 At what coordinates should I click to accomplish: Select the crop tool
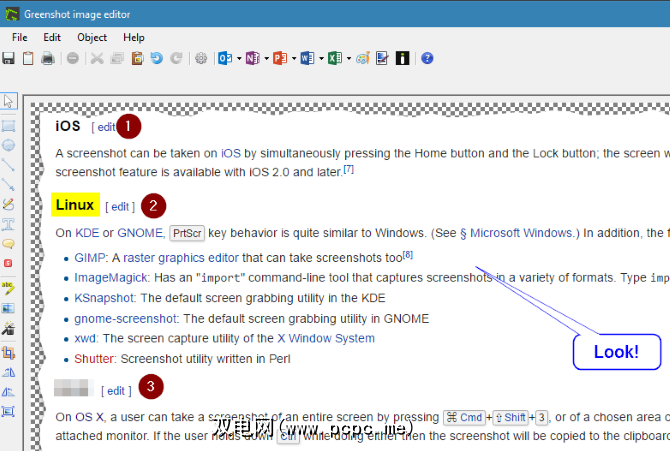click(9, 353)
